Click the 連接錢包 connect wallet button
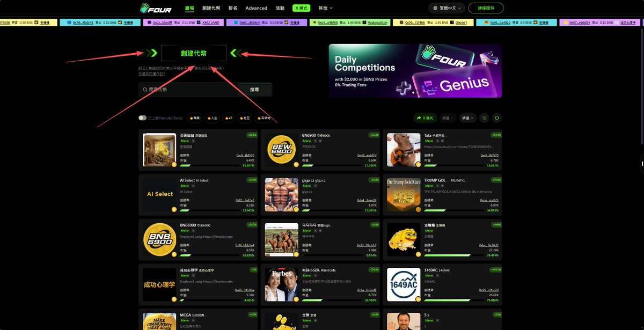Image resolution: width=644 pixels, height=330 pixels. pos(486,8)
